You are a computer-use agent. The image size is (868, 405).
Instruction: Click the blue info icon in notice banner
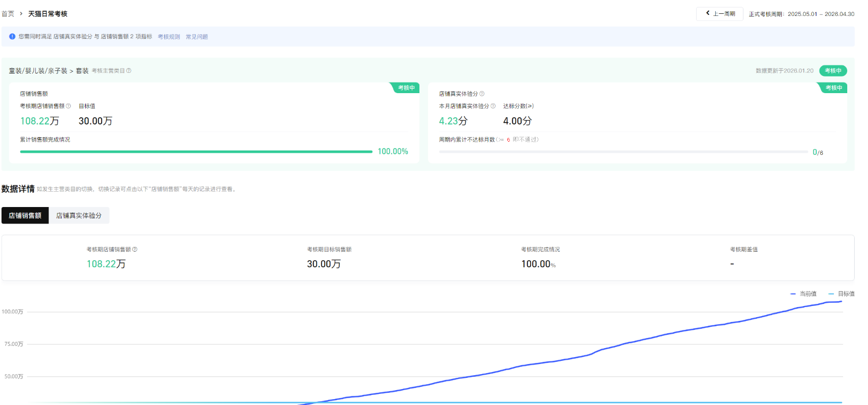tap(12, 37)
